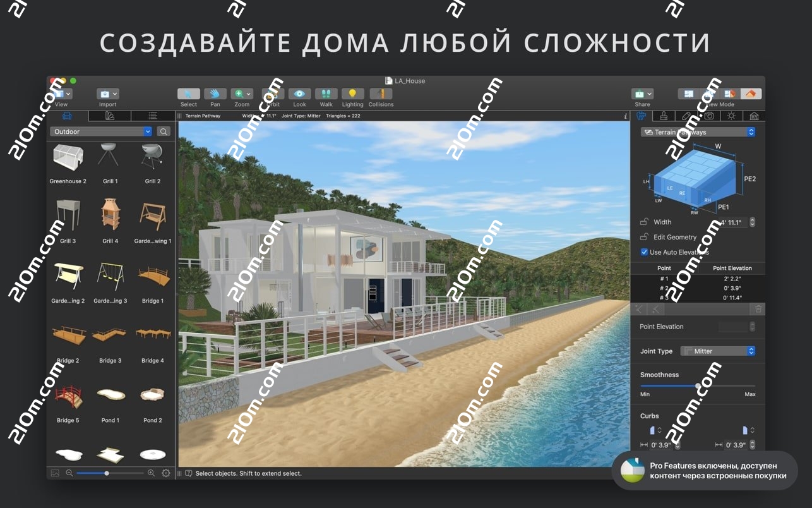812x508 pixels.
Task: Open Terrain Pathways dropdown
Action: pos(698,132)
